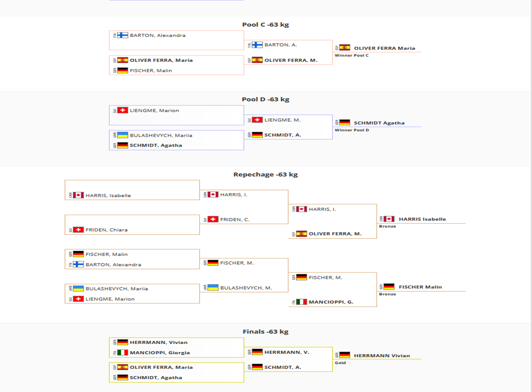
Task: Click the Finals -63 kg heading
Action: tap(265, 332)
